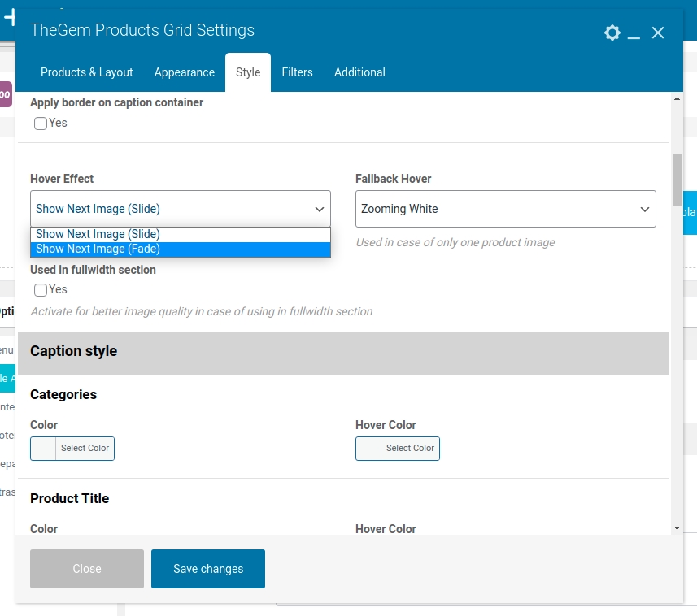Image resolution: width=697 pixels, height=616 pixels.
Task: Go to the Filters tab
Action: 297,72
